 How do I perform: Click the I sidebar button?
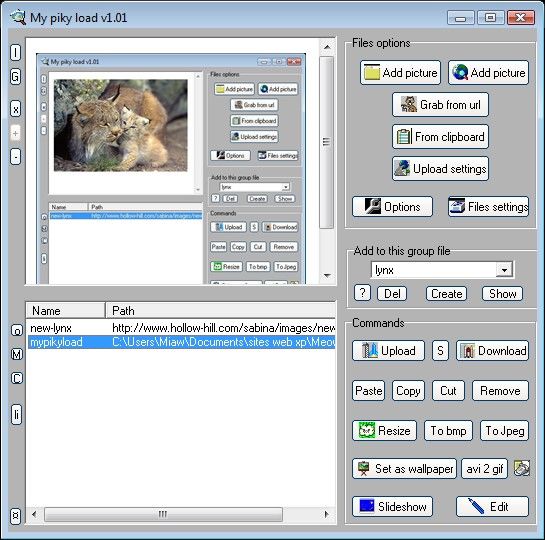[x=15, y=53]
